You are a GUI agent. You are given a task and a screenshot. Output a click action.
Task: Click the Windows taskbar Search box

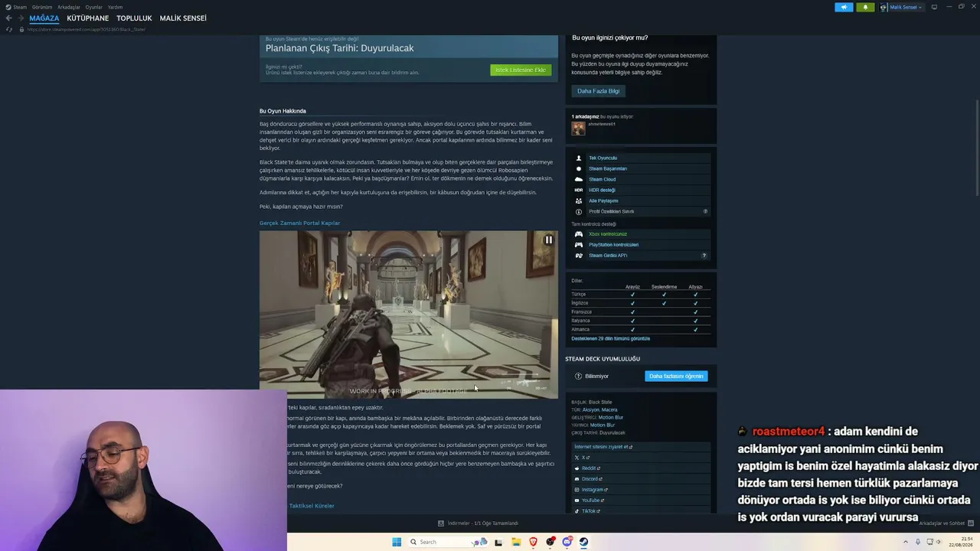click(448, 542)
